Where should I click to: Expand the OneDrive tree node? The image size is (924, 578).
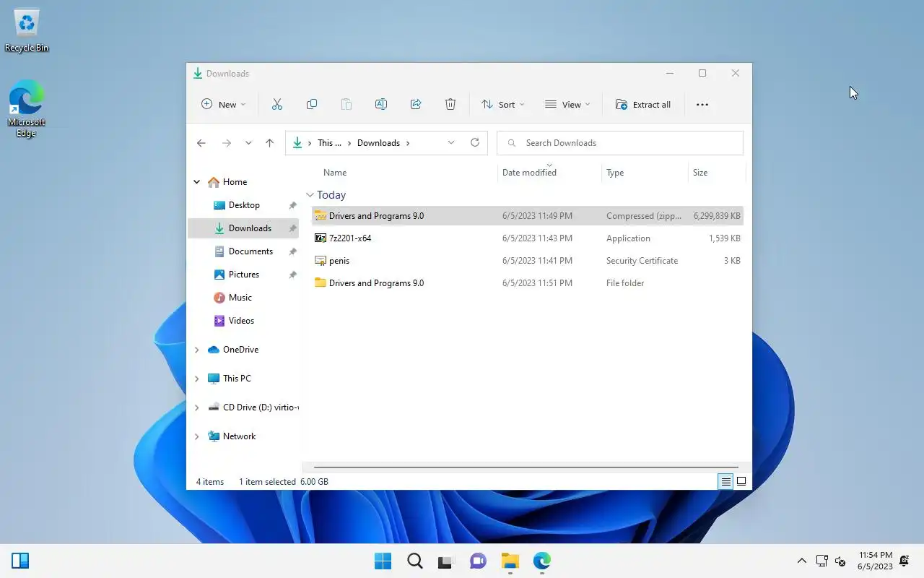(196, 350)
